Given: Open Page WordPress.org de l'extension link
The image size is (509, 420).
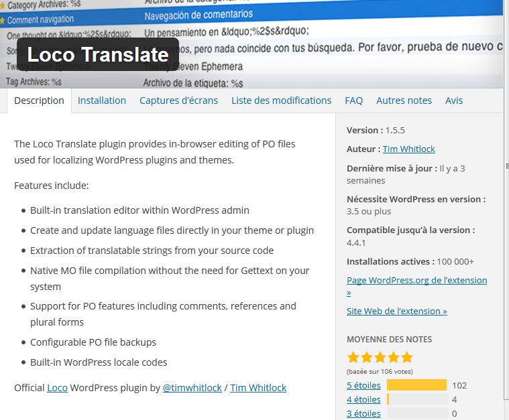Looking at the screenshot, I should point(416,281).
